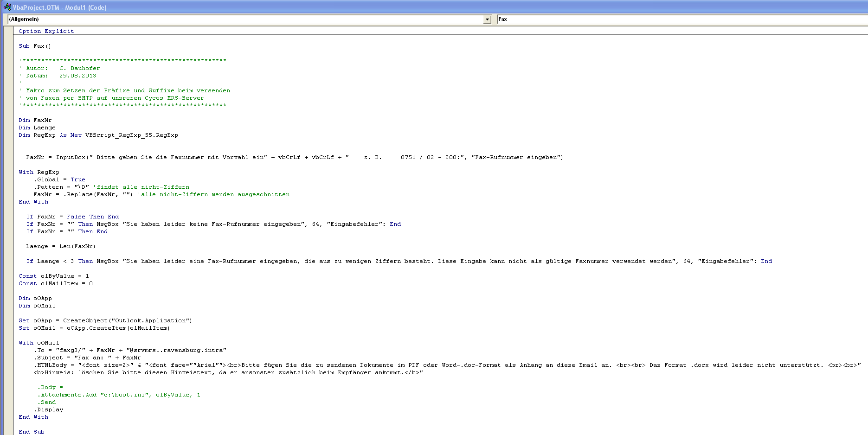This screenshot has height=435, width=868.
Task: Click the Datum: 29.08.2013 comment line
Action: point(61,76)
